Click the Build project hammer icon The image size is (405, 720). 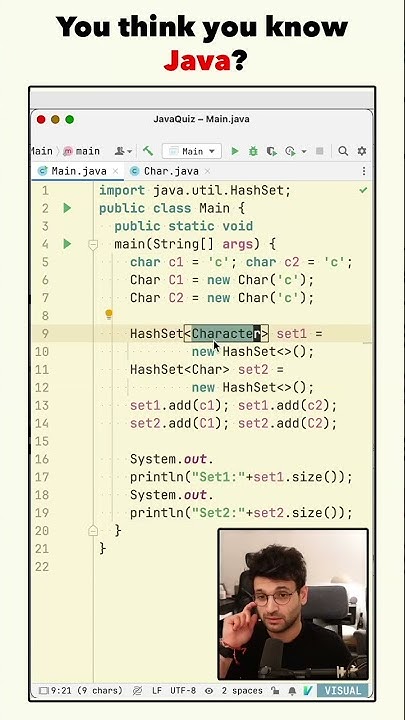pyautogui.click(x=148, y=151)
